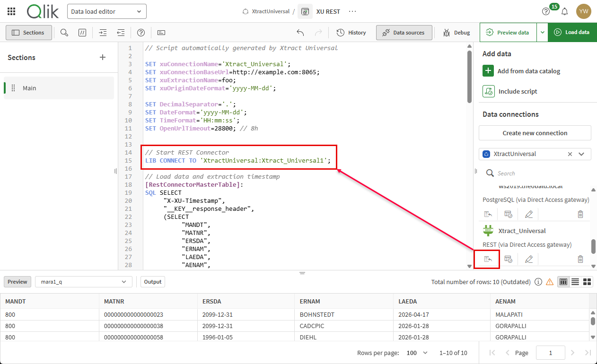This screenshot has height=364, width=597.
Task: Outdent the script using the outdent icon
Action: pos(121,32)
